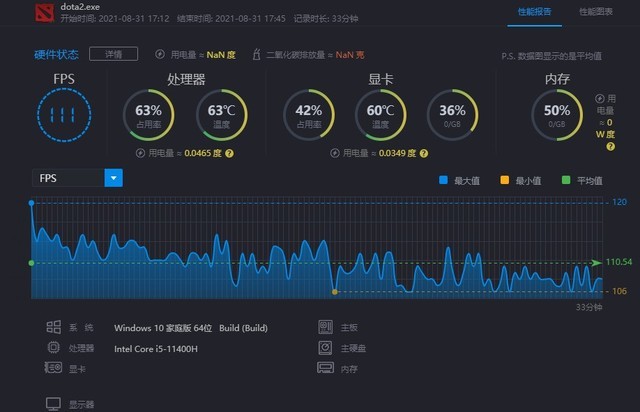Toggle the orange 最小值 legend swatch
The image size is (640, 412).
point(504,180)
